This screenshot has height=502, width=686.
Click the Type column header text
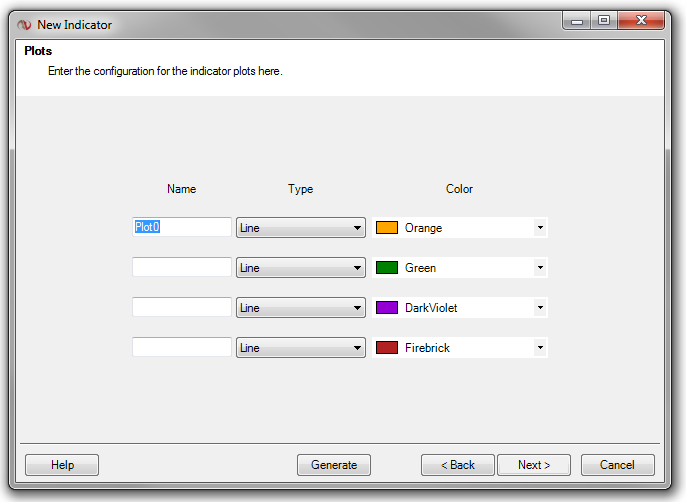[301, 189]
